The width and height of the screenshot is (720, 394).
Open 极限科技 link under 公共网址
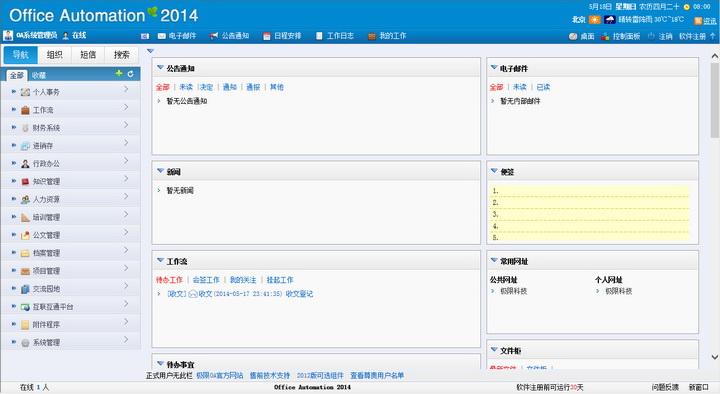513,291
